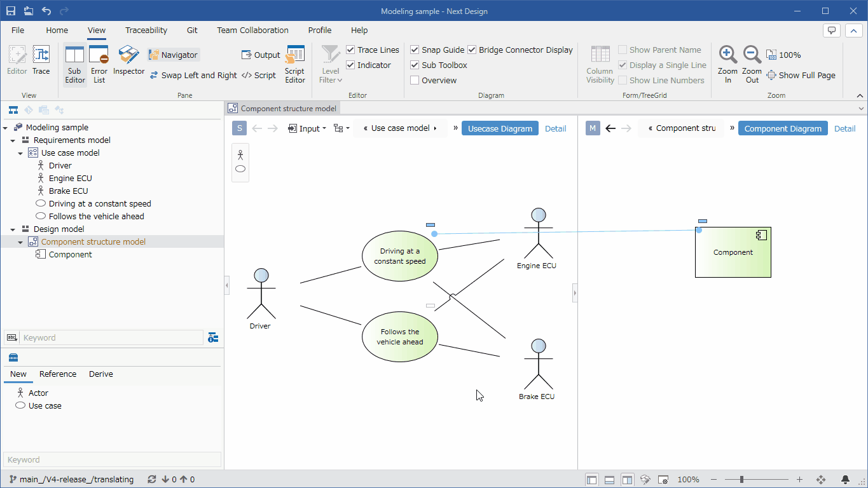Uncheck the Indicator checkbox
868x488 pixels.
(350, 65)
